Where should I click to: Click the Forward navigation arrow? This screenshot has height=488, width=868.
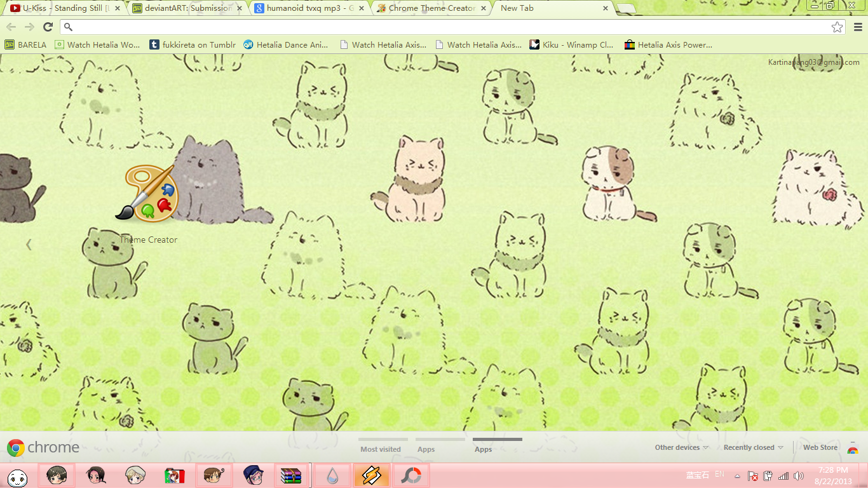point(29,27)
